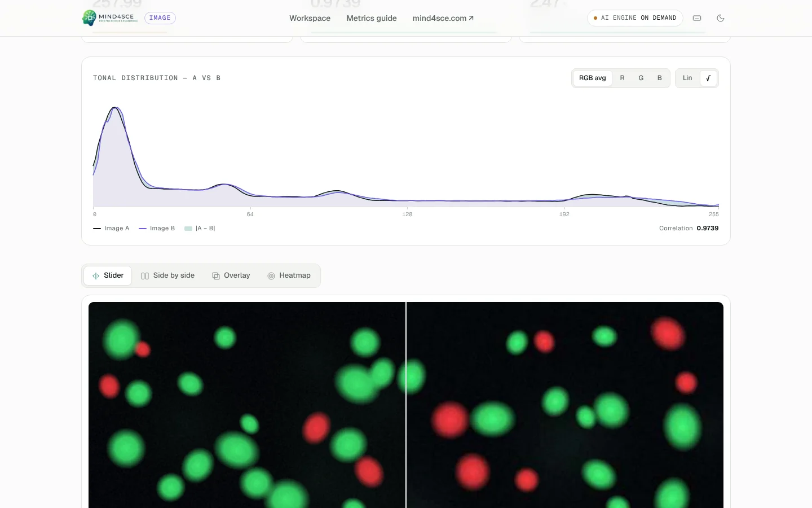Click the 192 axis label on histogram
This screenshot has height=508, width=812.
click(x=564, y=214)
